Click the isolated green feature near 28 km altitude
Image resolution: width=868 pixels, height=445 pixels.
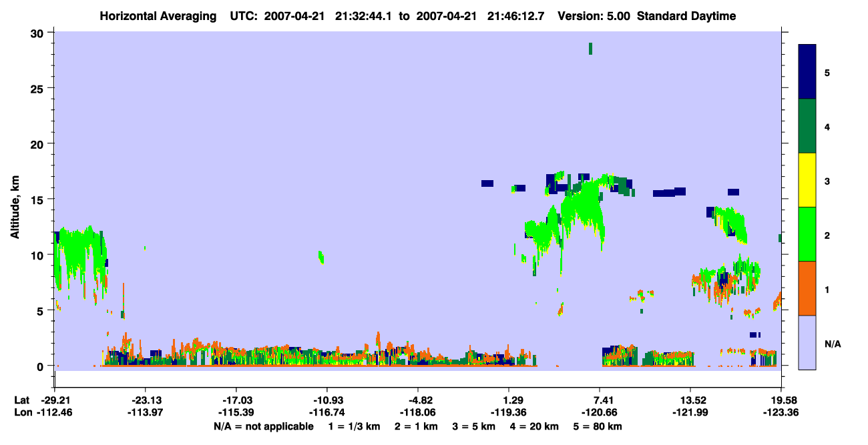coord(590,48)
